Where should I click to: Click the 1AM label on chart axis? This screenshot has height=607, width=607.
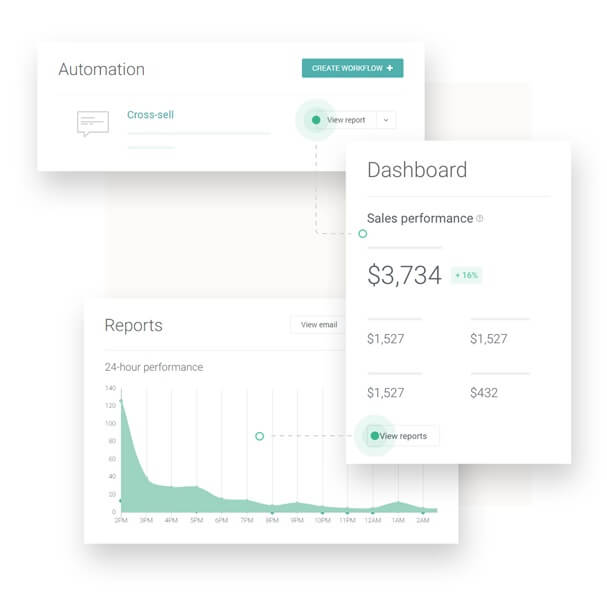[x=398, y=520]
